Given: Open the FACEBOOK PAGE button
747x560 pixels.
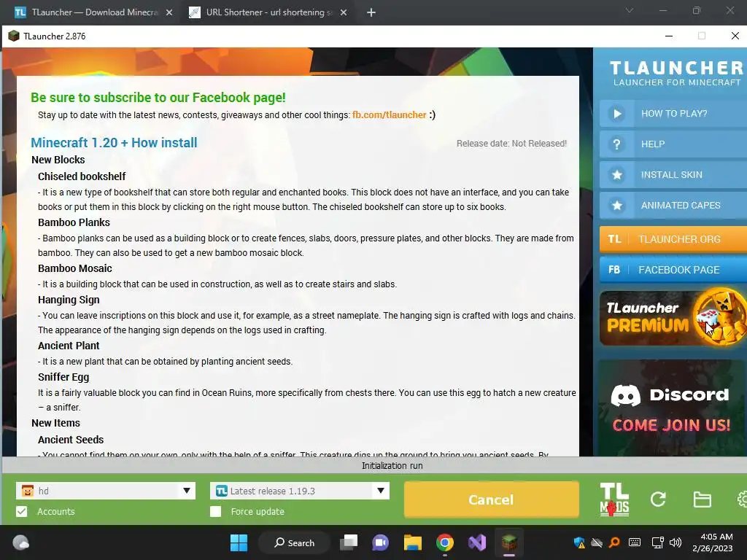Looking at the screenshot, I should click(x=673, y=270).
